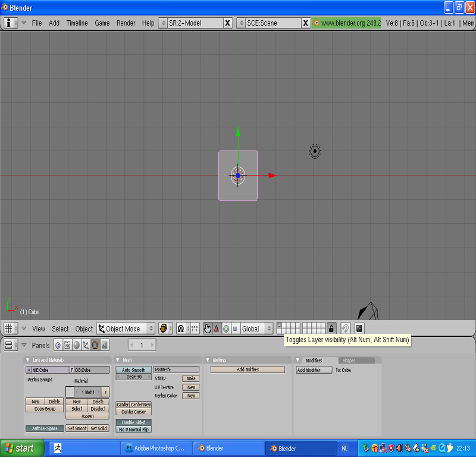Open the Logic context panel icon
Image resolution: width=476 pixels, height=457 pixels.
coord(58,345)
